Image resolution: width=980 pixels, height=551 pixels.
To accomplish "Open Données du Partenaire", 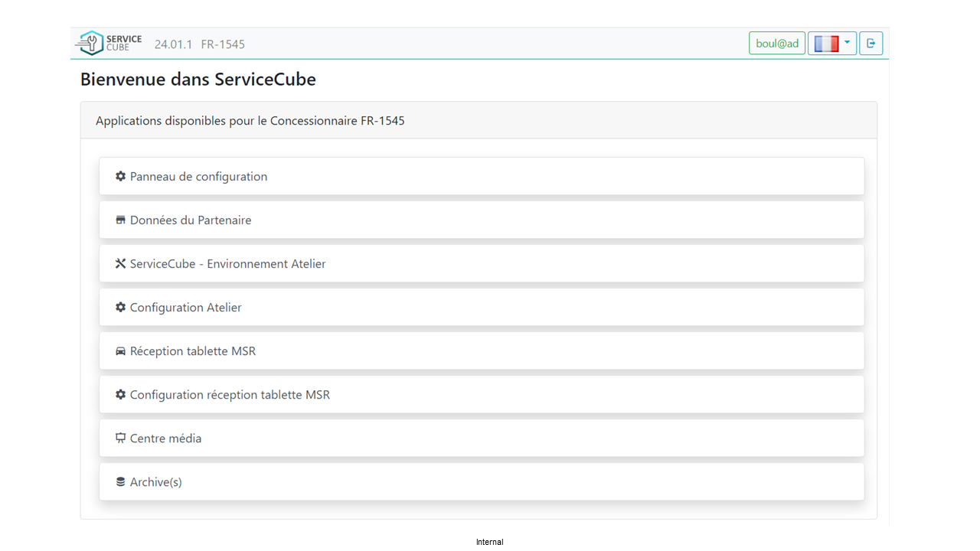I will click(x=482, y=220).
